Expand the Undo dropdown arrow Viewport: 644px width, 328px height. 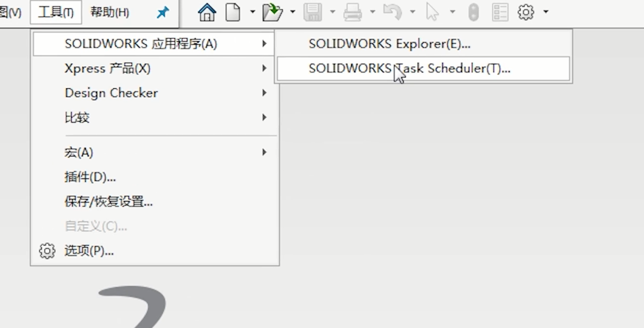[412, 12]
